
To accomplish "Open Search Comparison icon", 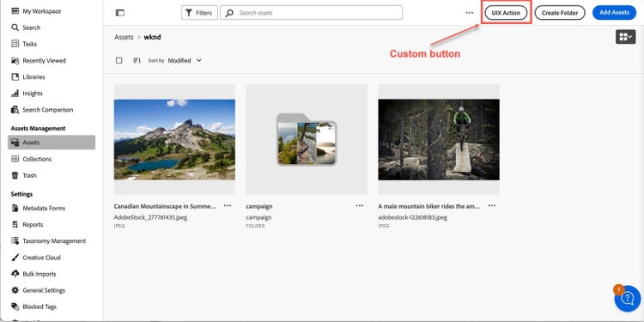I will (x=15, y=110).
